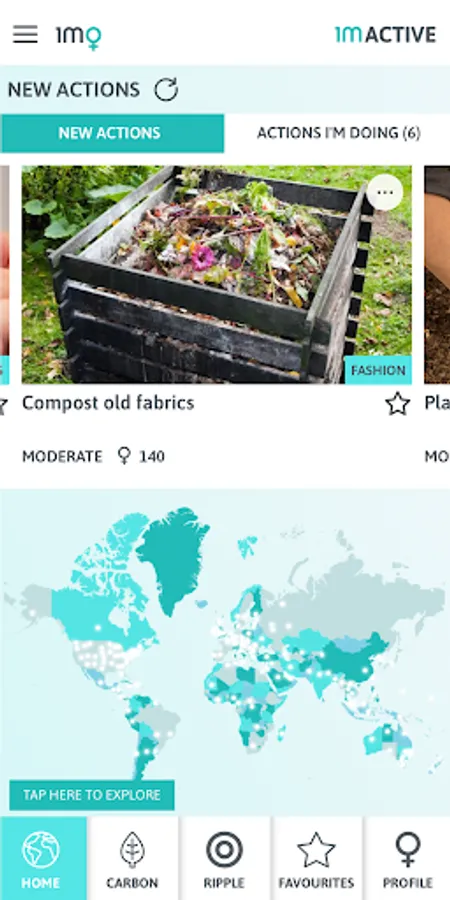Open the hamburger menu
The width and height of the screenshot is (450, 900).
pos(25,34)
